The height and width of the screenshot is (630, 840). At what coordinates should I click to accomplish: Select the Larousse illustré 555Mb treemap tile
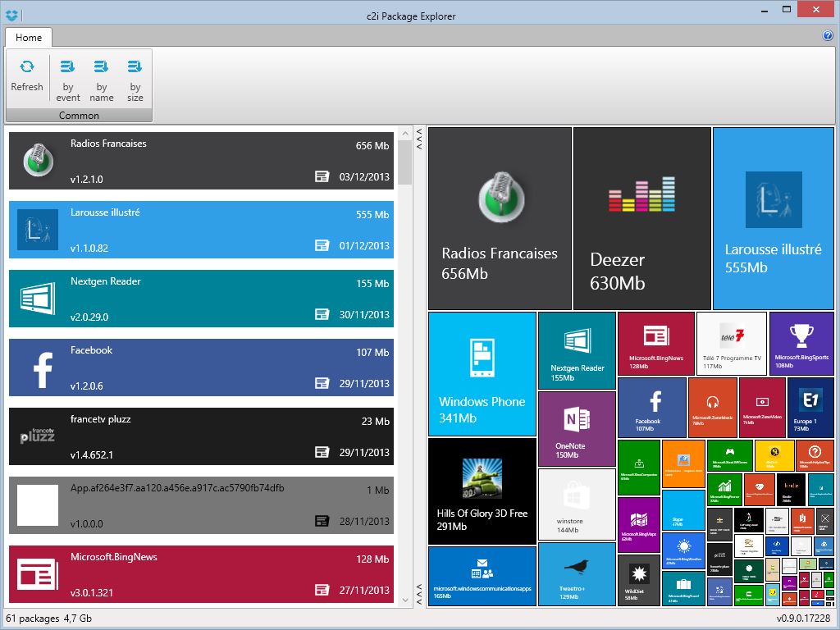tap(774, 218)
